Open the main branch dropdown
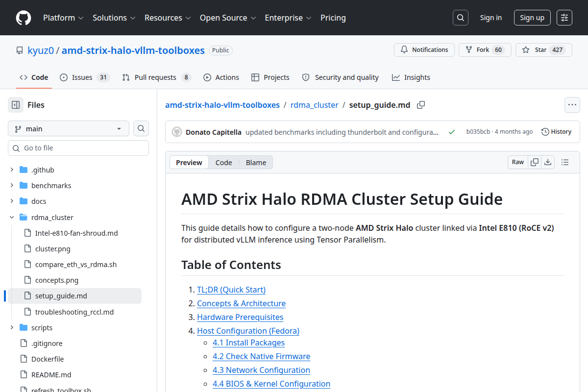The image size is (588, 392). coord(69,128)
